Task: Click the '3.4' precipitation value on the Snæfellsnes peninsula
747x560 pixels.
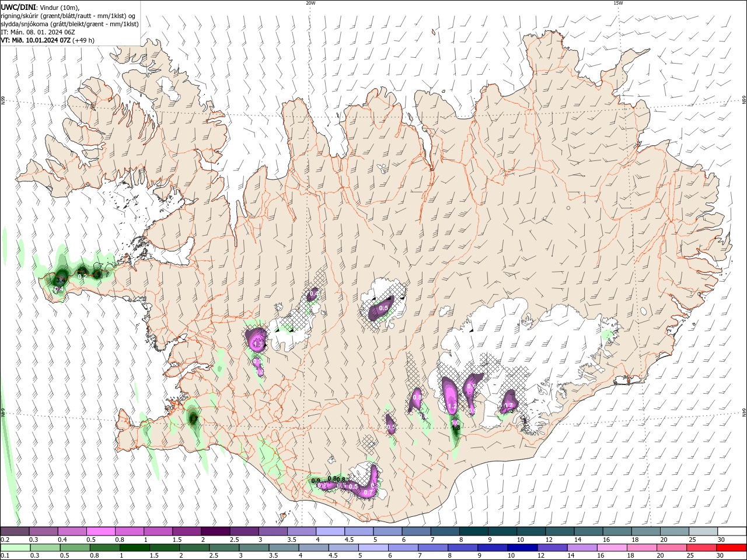Action: click(x=60, y=281)
